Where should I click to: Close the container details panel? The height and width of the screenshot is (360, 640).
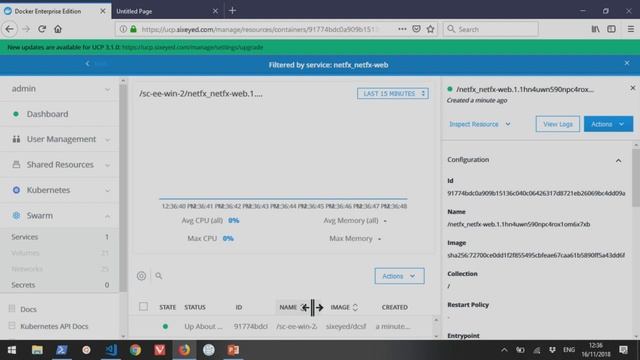(x=633, y=88)
